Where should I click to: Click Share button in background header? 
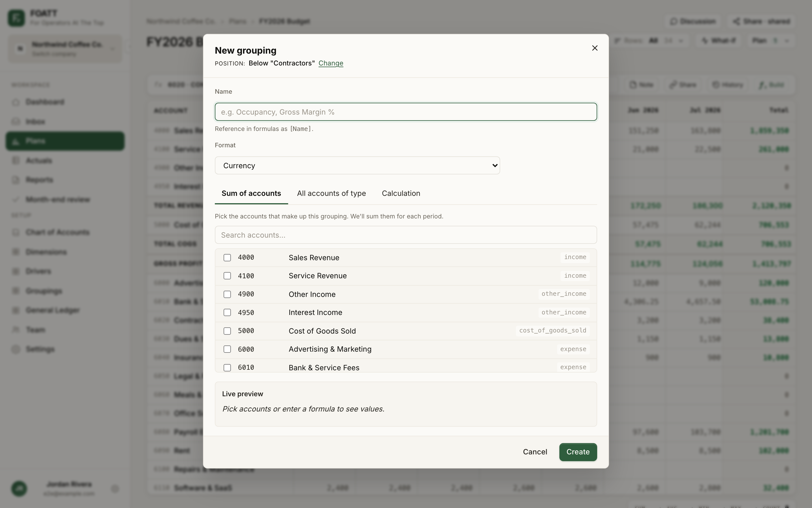(x=761, y=21)
